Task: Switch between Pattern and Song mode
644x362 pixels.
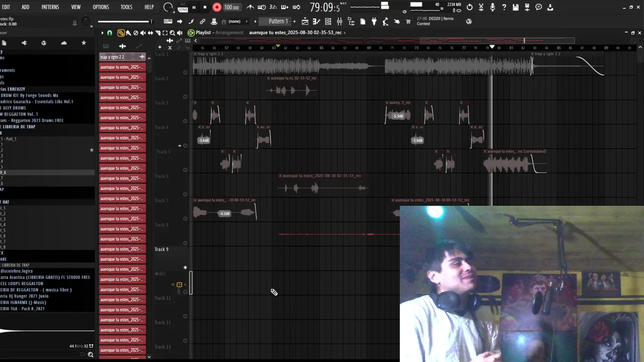Action: (183, 7)
